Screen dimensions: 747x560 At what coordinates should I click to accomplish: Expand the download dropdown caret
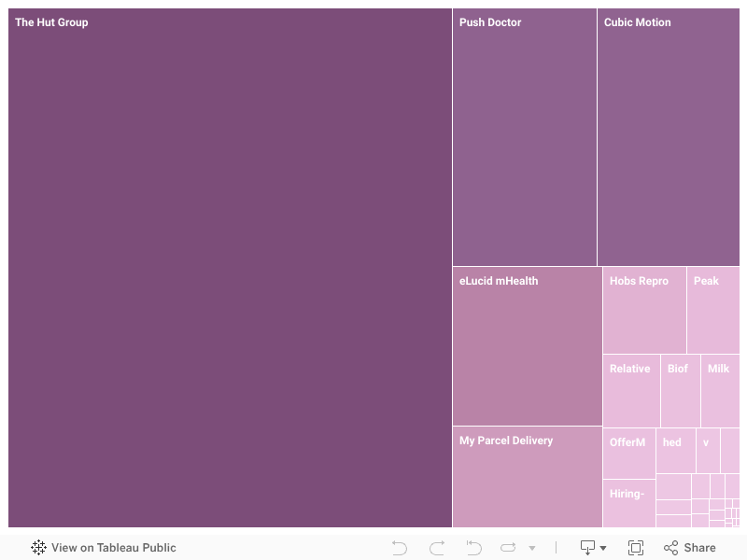click(603, 548)
